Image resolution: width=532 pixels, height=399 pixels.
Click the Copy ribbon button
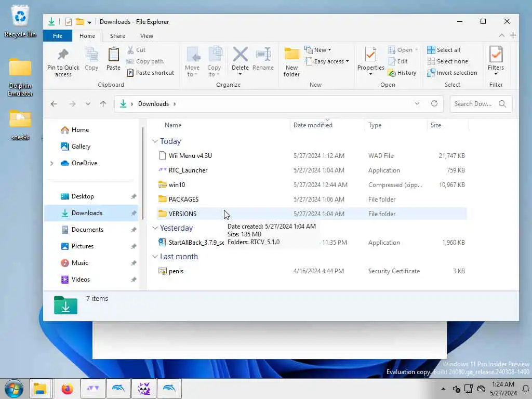tap(91, 59)
